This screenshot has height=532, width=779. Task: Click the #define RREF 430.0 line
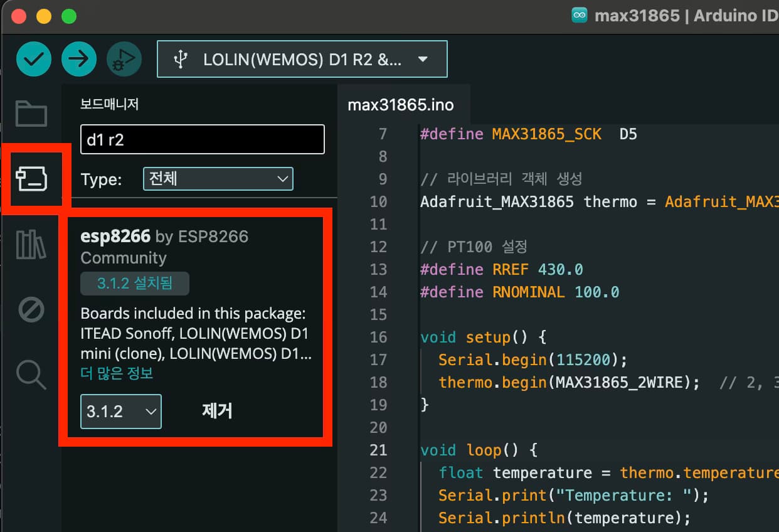(501, 269)
